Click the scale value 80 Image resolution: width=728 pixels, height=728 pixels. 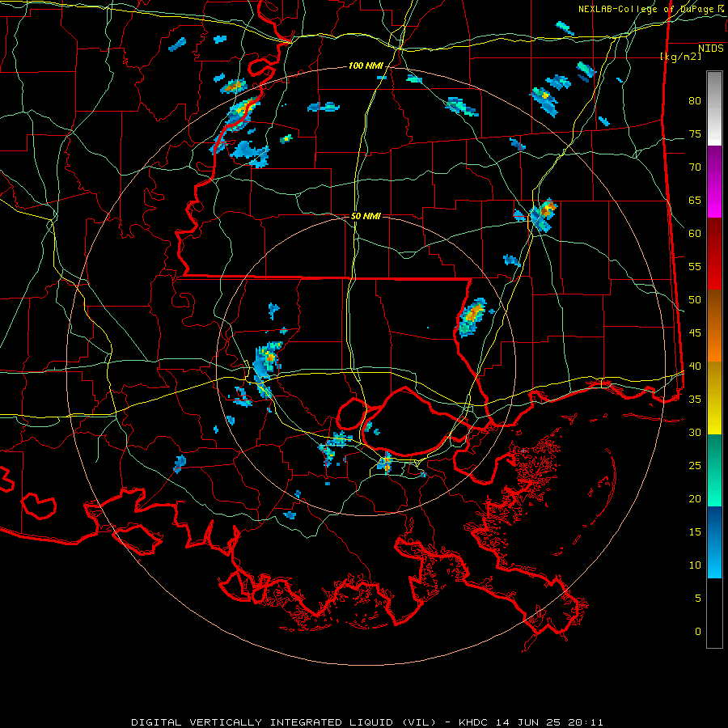point(695,101)
